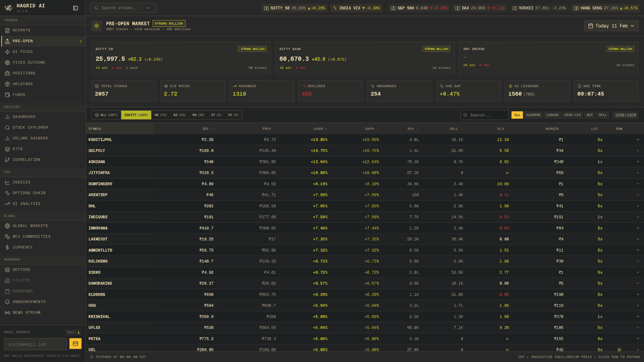644x362 pixels.
Task: Open the Today 11 Feb date dropdown
Action: click(611, 26)
